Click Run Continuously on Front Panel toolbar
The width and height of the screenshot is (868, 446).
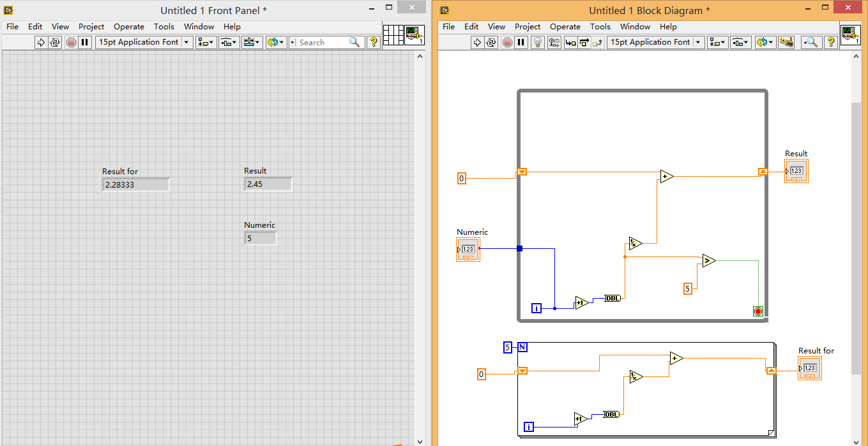[55, 42]
